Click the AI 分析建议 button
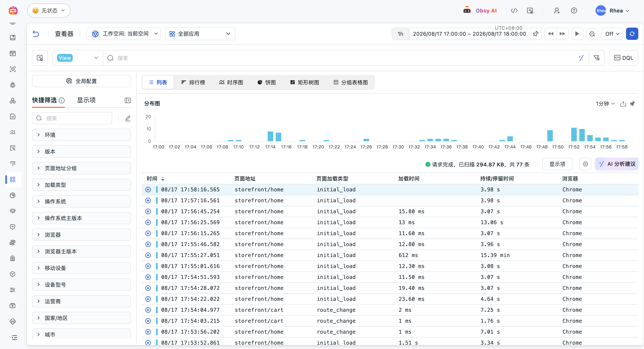The width and height of the screenshot is (644, 349). click(617, 164)
